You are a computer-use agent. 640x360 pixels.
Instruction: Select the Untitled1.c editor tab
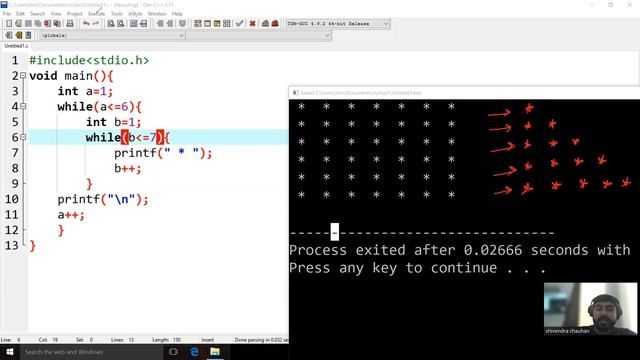(16, 46)
